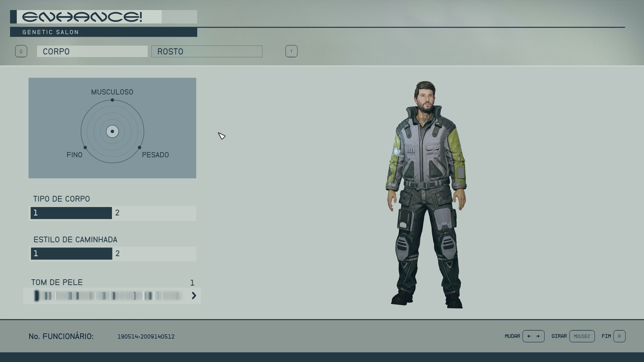The width and height of the screenshot is (644, 362).
Task: Click the FIM R key button
Action: pos(619,336)
